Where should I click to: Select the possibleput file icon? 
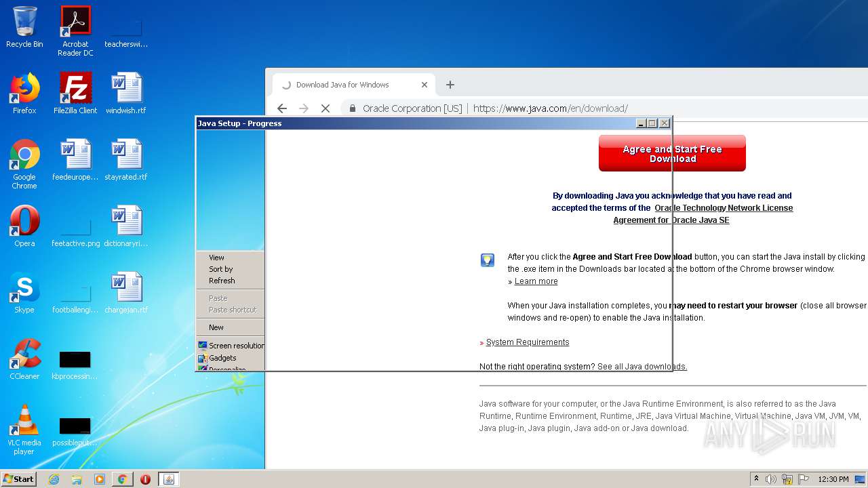[75, 431]
